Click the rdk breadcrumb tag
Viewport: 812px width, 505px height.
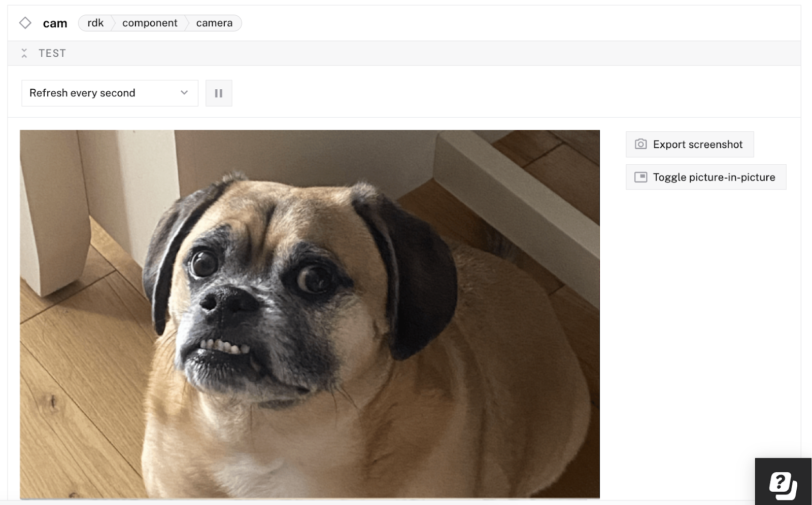coord(95,23)
